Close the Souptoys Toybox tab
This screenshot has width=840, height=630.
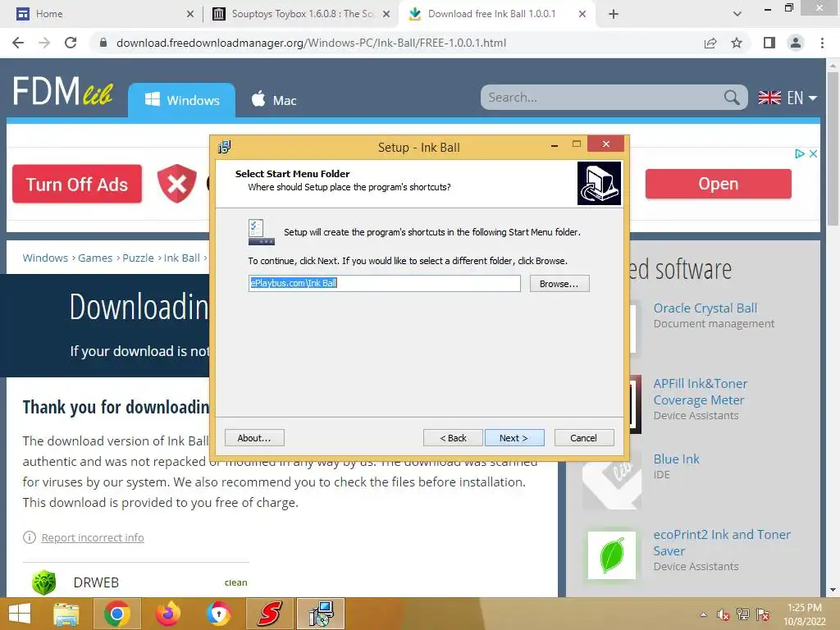(386, 15)
